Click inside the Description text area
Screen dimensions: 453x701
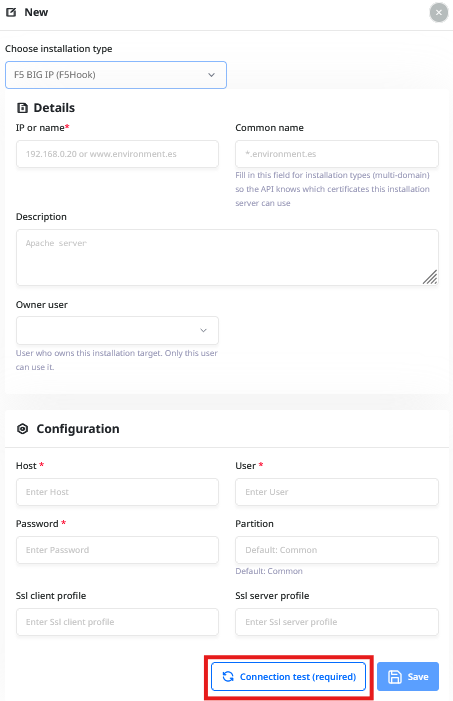pos(227,258)
